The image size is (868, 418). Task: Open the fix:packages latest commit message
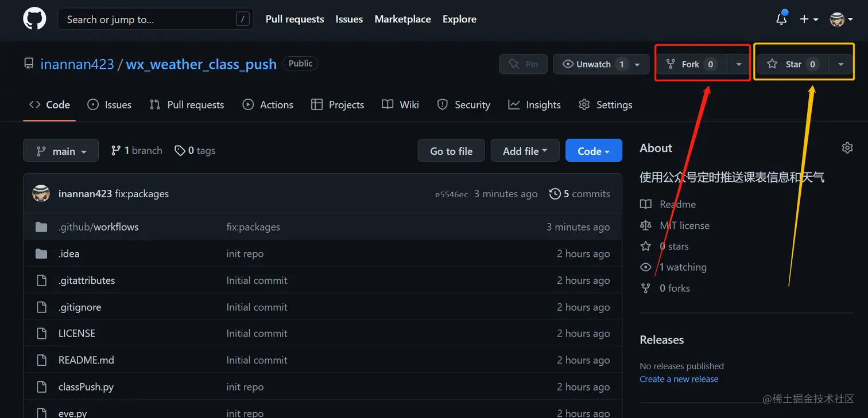click(x=142, y=194)
